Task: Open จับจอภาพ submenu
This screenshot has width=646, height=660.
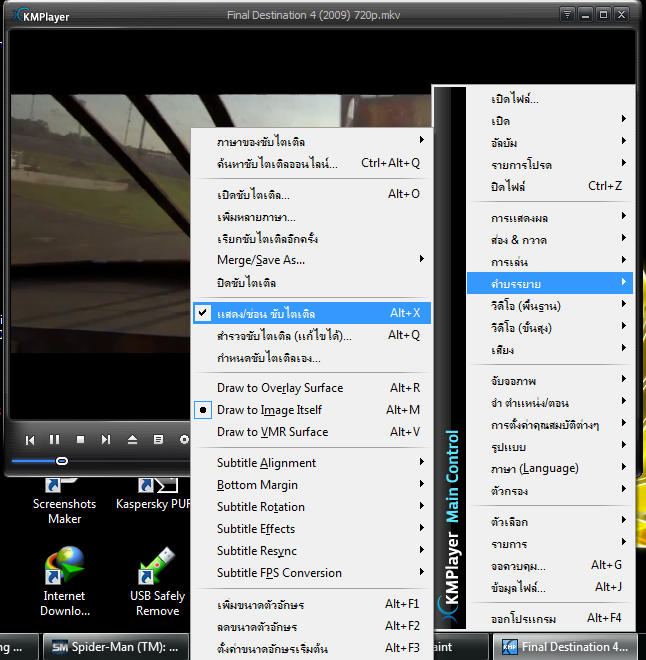Action: [550, 381]
